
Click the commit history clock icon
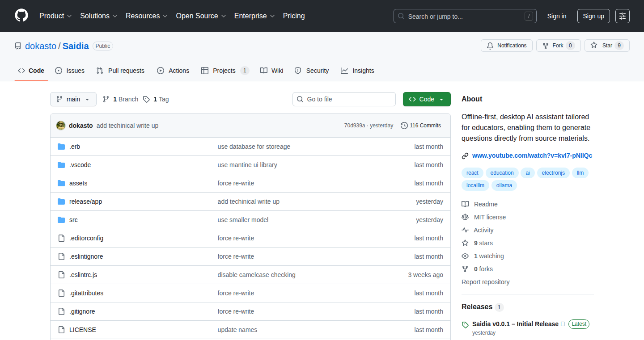pyautogui.click(x=404, y=126)
